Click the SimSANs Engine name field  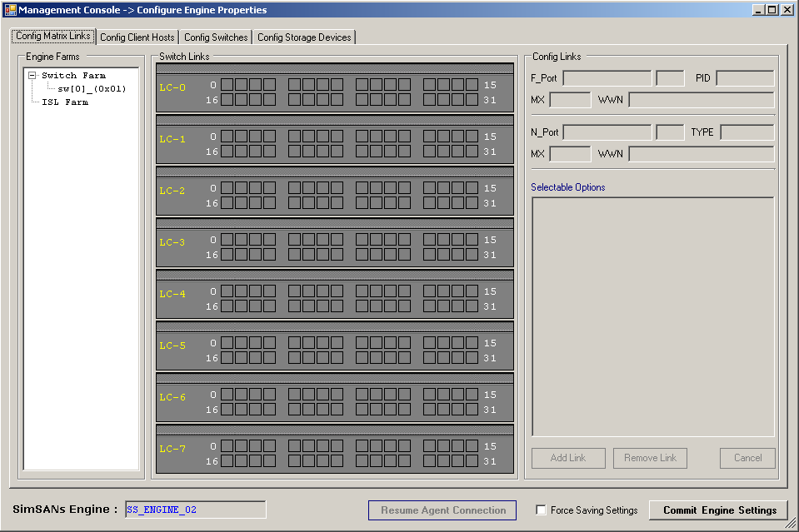coord(196,510)
